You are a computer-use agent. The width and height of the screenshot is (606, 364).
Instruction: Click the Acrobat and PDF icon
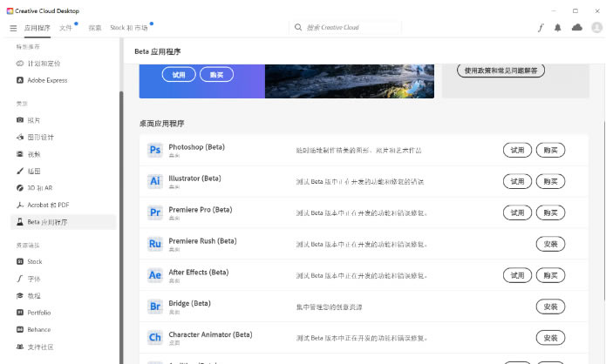pyautogui.click(x=20, y=205)
